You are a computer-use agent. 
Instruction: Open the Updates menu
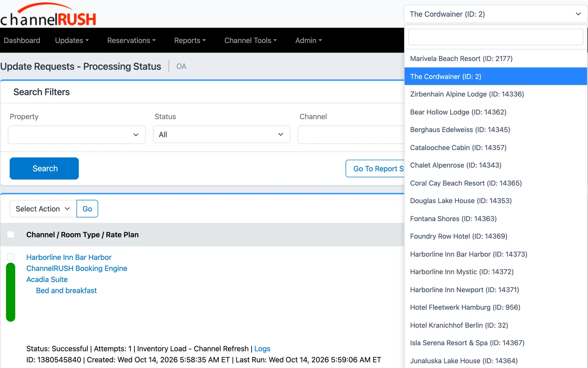(72, 40)
